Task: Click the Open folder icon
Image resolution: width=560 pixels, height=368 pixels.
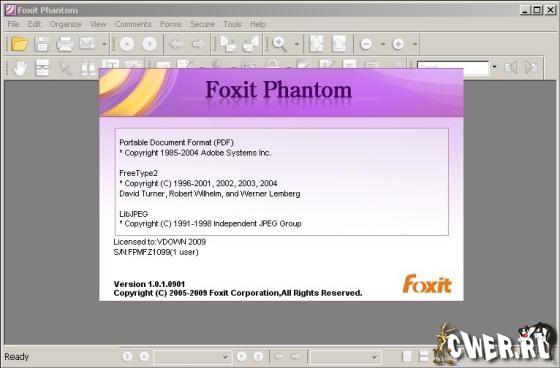Action: pyautogui.click(x=19, y=44)
